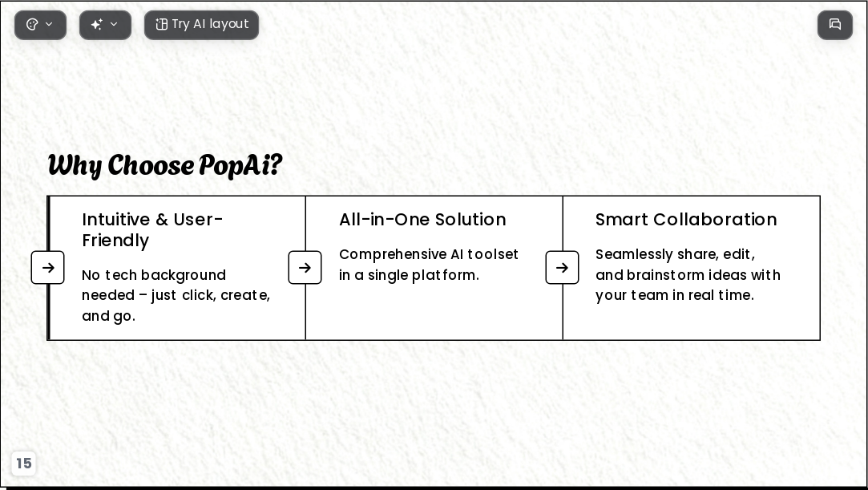Select the title Why Choose PopAi?
868x490 pixels.
(x=165, y=165)
